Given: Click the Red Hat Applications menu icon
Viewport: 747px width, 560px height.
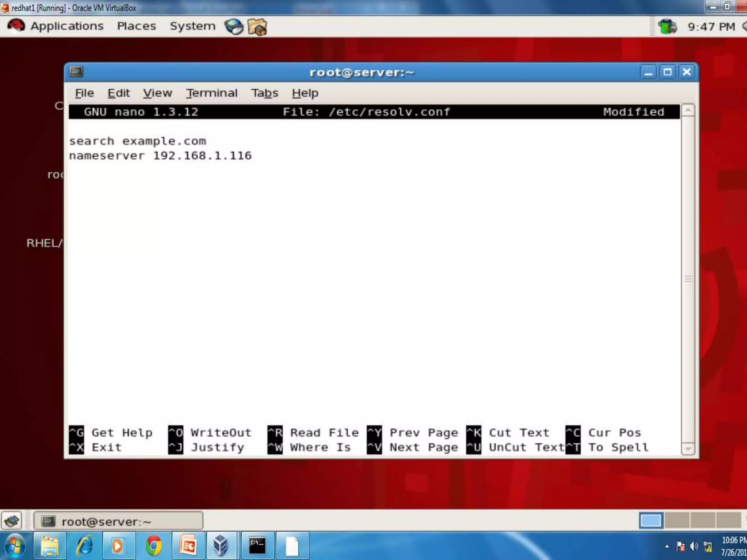Looking at the screenshot, I should click(x=16, y=26).
